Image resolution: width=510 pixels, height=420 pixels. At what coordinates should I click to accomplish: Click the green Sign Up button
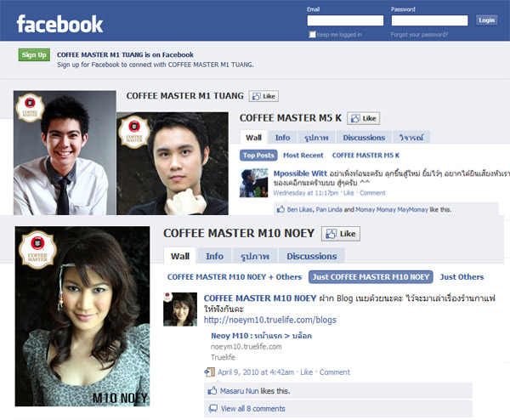[34, 54]
